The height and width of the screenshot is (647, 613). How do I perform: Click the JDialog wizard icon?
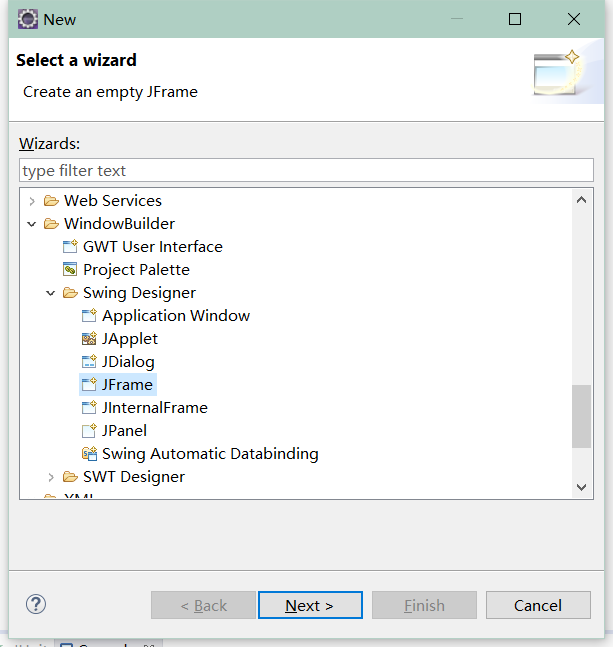(89, 362)
